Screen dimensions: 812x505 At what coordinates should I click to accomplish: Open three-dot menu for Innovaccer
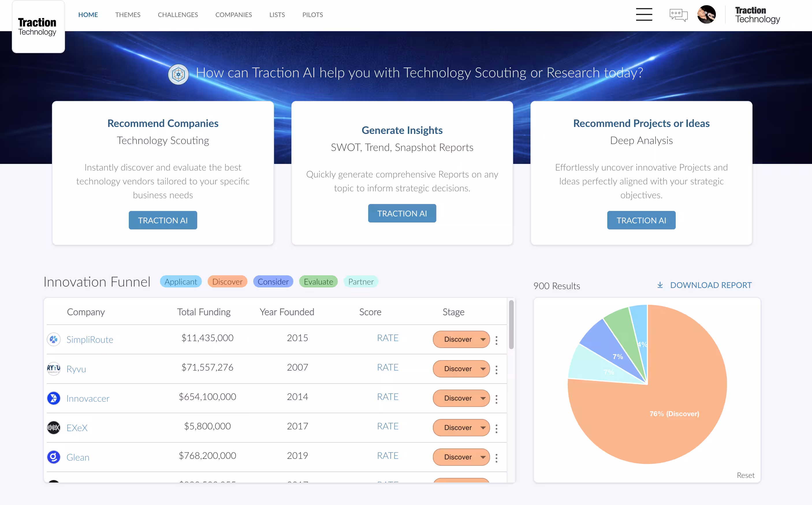click(x=497, y=399)
